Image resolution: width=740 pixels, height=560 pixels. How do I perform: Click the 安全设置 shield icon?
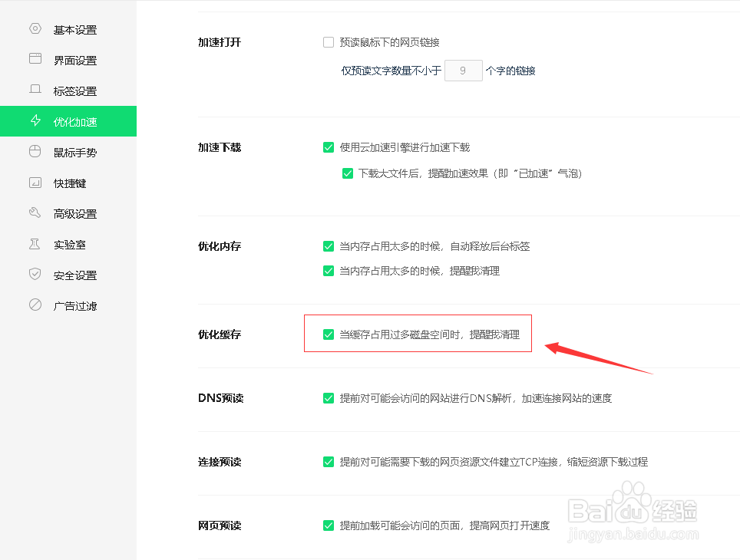coord(35,274)
